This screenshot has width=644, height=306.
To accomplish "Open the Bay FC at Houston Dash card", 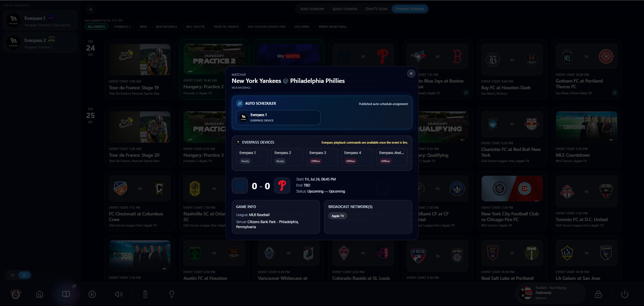I will pos(512,69).
